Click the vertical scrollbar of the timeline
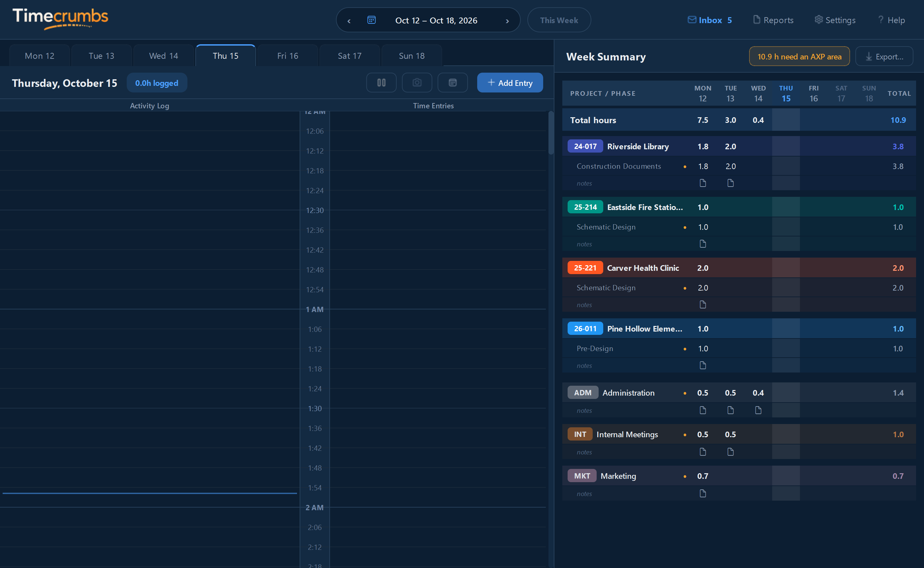Screen dimensions: 924x568 (550, 133)
